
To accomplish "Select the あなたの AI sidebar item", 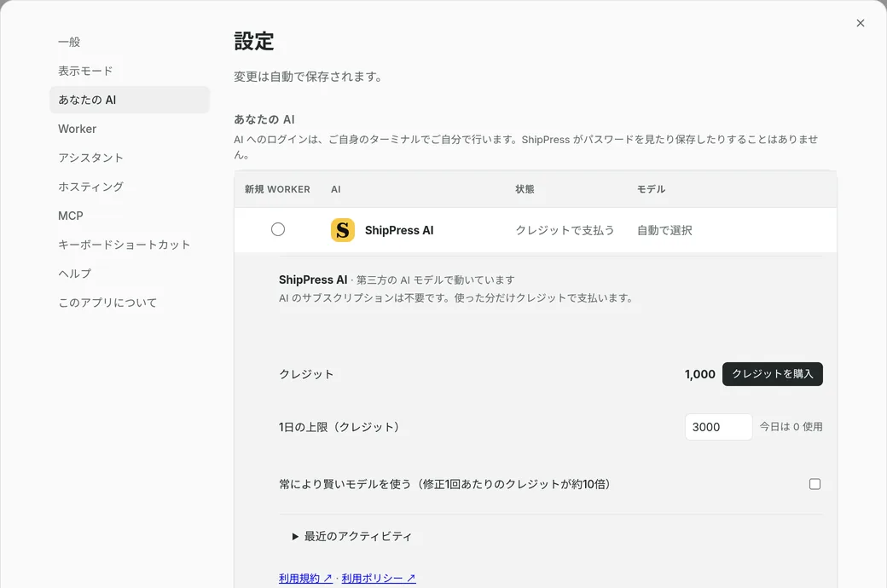I will pyautogui.click(x=130, y=100).
